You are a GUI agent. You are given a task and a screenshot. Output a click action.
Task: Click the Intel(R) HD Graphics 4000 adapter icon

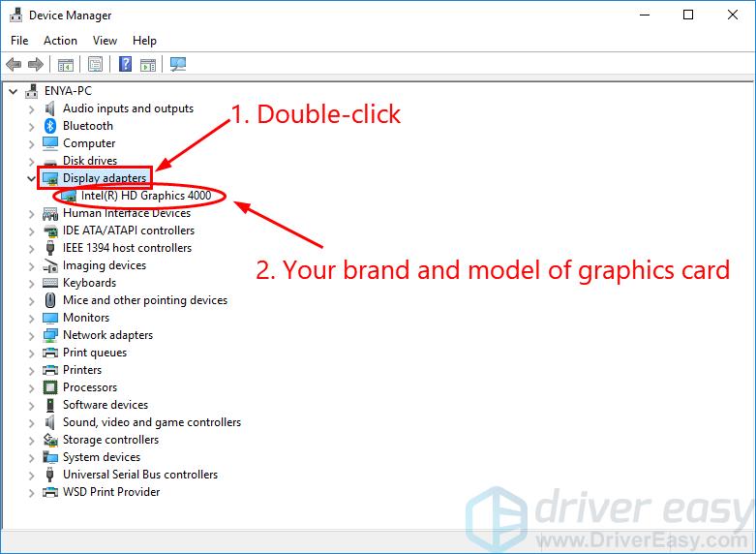(69, 196)
